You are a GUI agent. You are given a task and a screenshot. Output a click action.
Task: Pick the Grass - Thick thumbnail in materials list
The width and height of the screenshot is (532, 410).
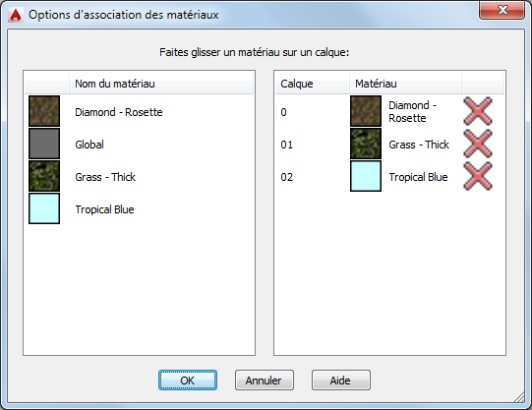(44, 176)
